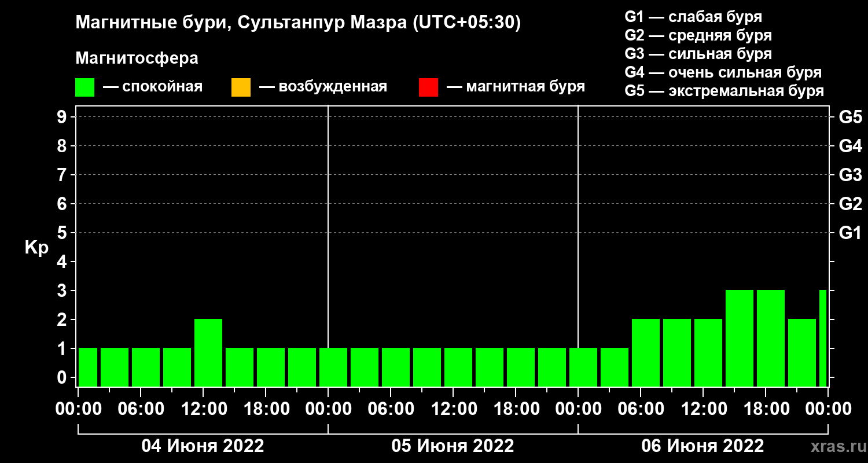Click the green 'спокойная' legend swatch

84,87
